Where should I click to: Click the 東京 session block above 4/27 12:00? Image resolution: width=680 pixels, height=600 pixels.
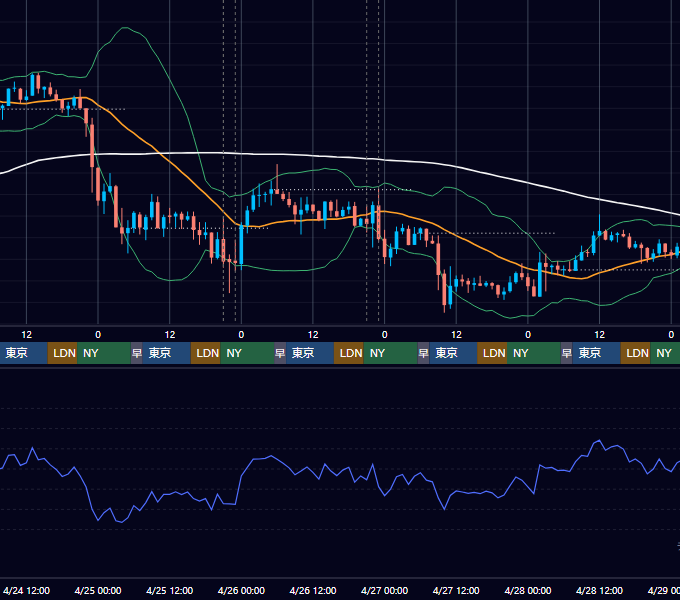pos(453,353)
